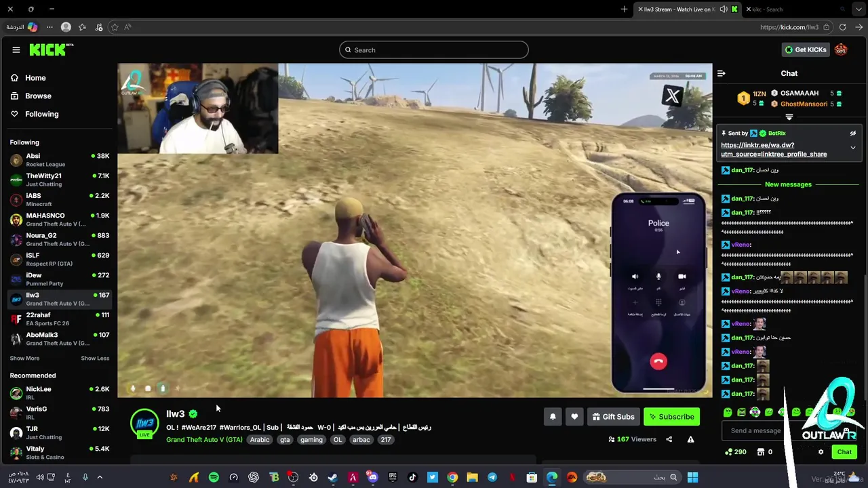Image resolution: width=868 pixels, height=488 pixels.
Task: Open the linktr.ee pinned link
Action: 774,149
